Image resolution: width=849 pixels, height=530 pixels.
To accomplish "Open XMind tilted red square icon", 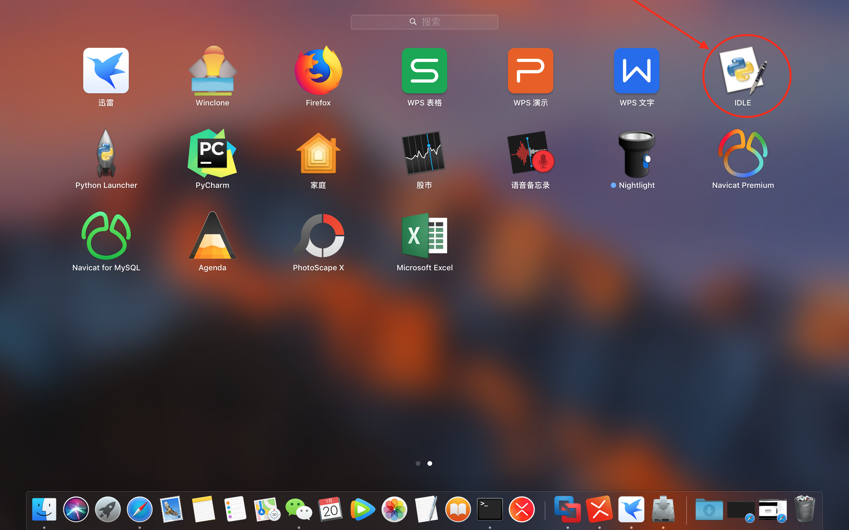I will point(599,509).
